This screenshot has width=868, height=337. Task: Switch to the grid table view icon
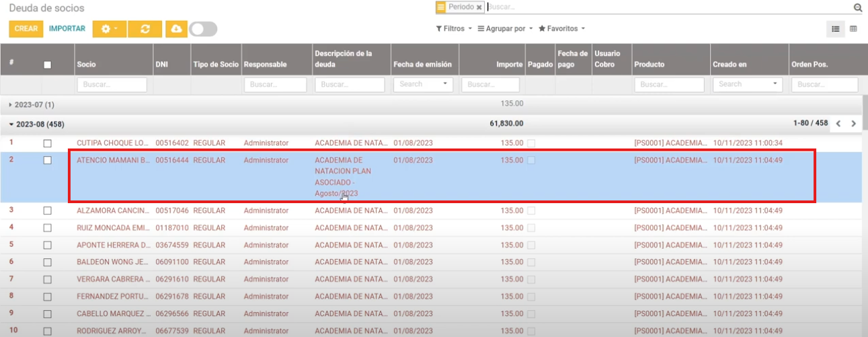[x=853, y=29]
